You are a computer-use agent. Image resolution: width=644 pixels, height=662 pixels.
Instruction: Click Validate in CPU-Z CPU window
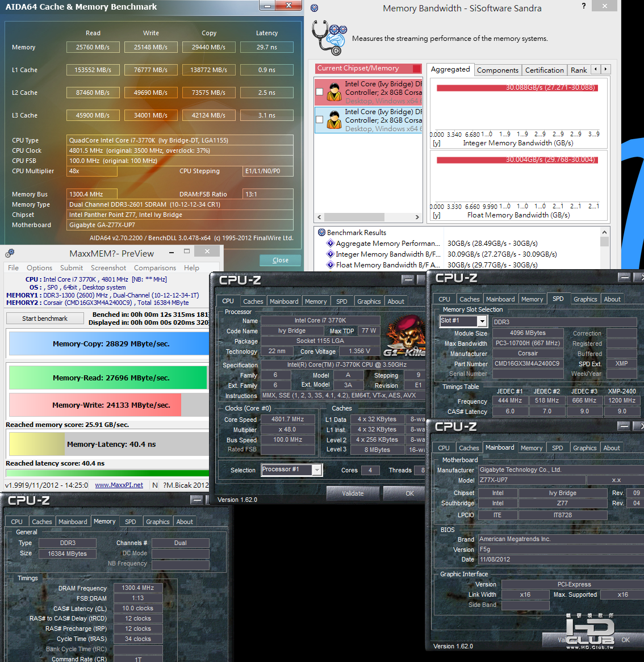[x=353, y=493]
